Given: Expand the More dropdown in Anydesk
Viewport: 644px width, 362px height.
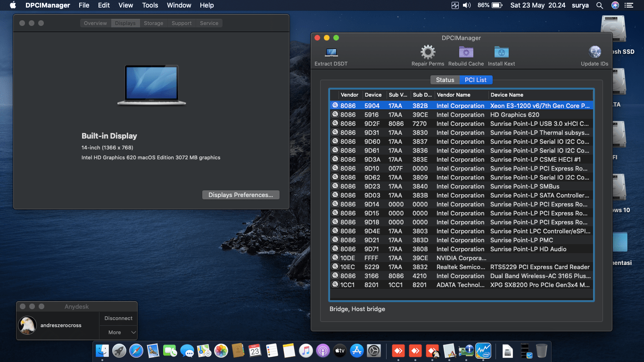Looking at the screenshot, I should [118, 332].
